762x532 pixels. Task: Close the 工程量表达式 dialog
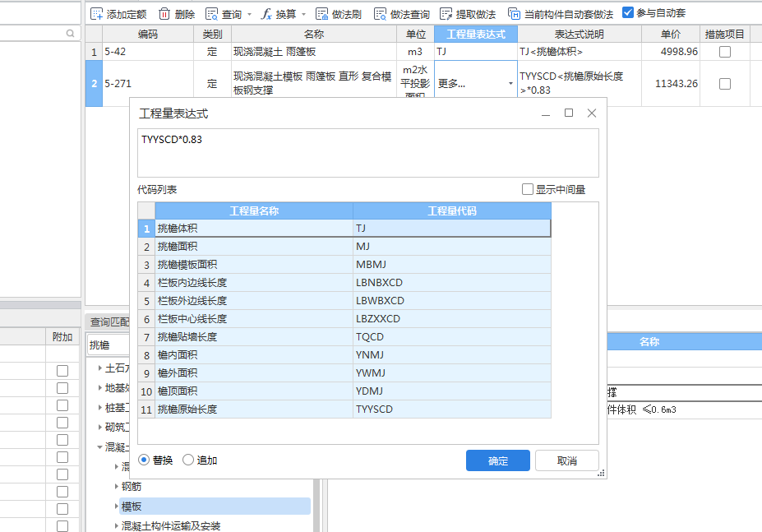pos(591,113)
